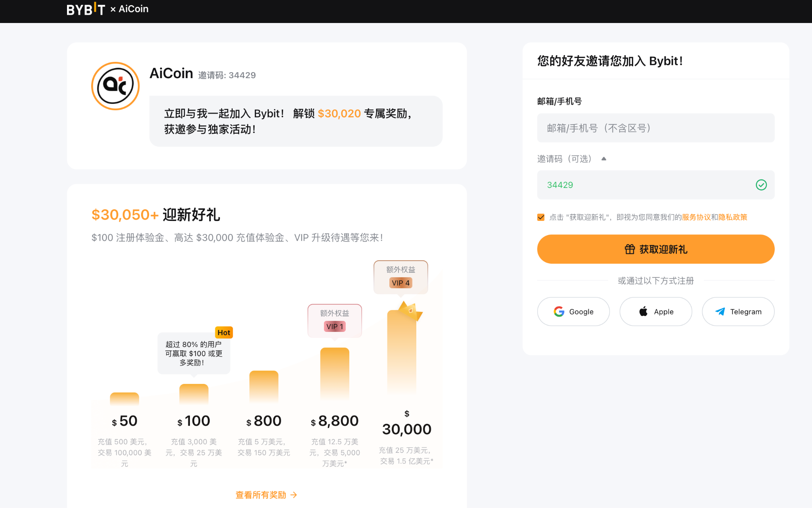Click the 邮箱/手机号 field label
This screenshot has width=812, height=508.
click(x=559, y=101)
